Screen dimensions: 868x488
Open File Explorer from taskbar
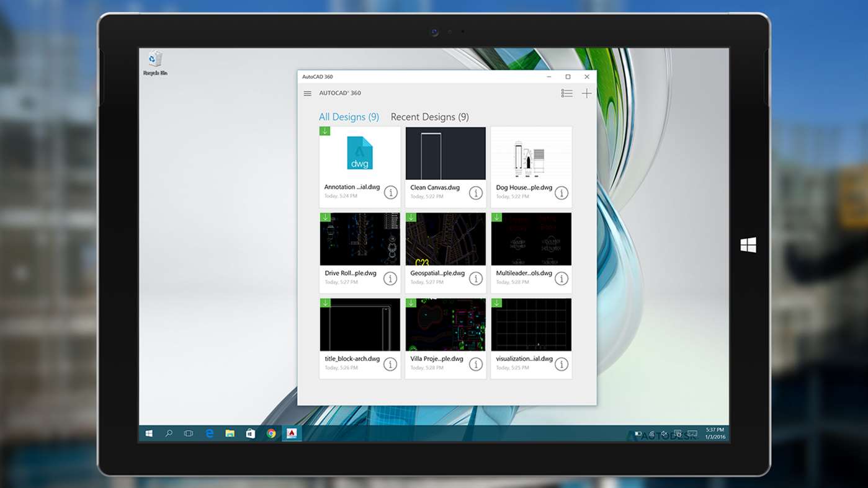click(230, 433)
